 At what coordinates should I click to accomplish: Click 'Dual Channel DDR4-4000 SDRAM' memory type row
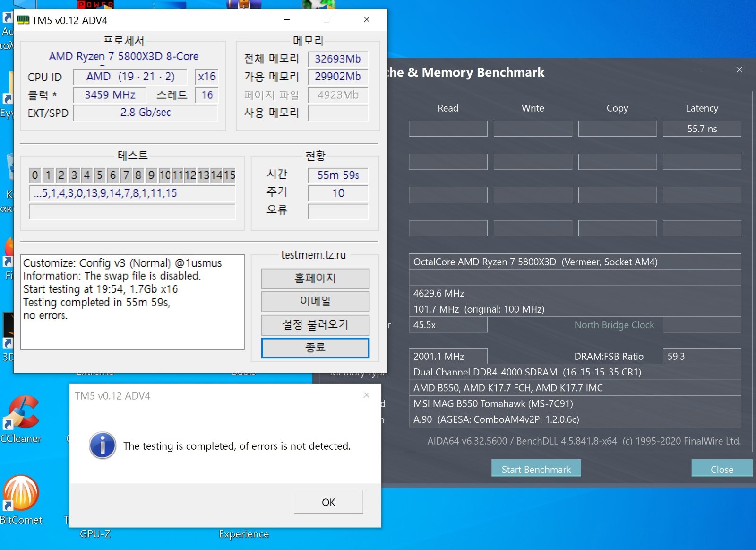pyautogui.click(x=575, y=372)
